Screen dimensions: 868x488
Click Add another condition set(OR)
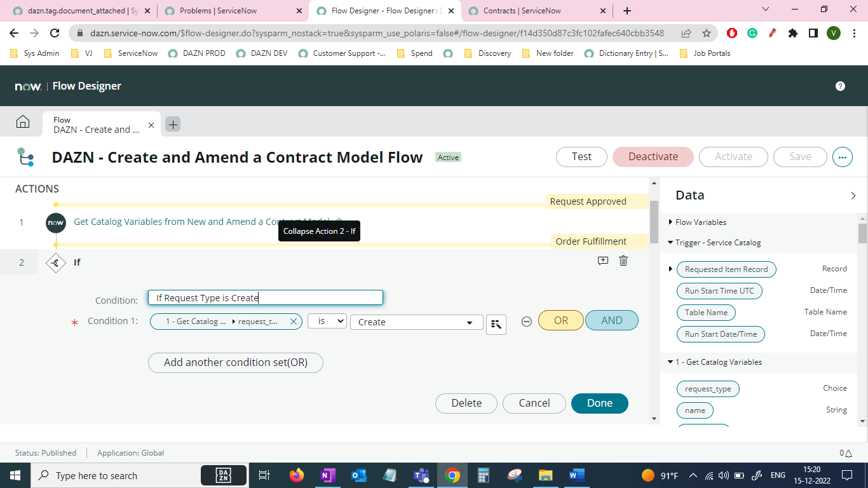click(236, 363)
